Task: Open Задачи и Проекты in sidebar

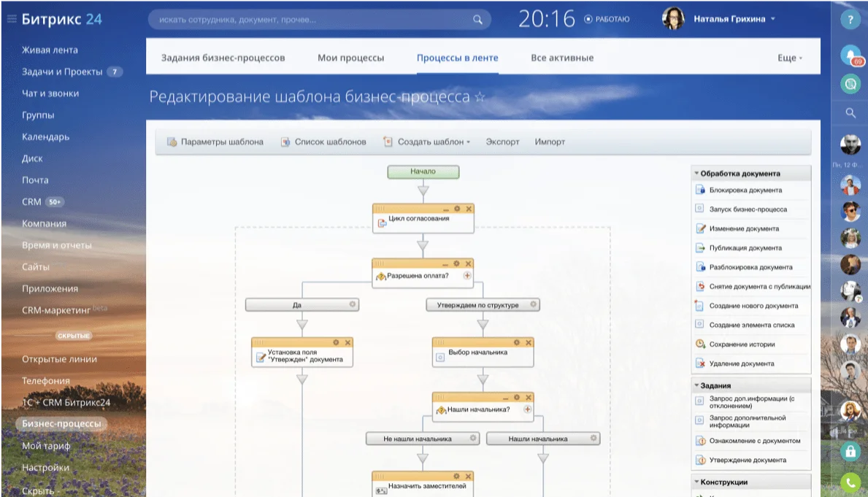Action: tap(62, 72)
